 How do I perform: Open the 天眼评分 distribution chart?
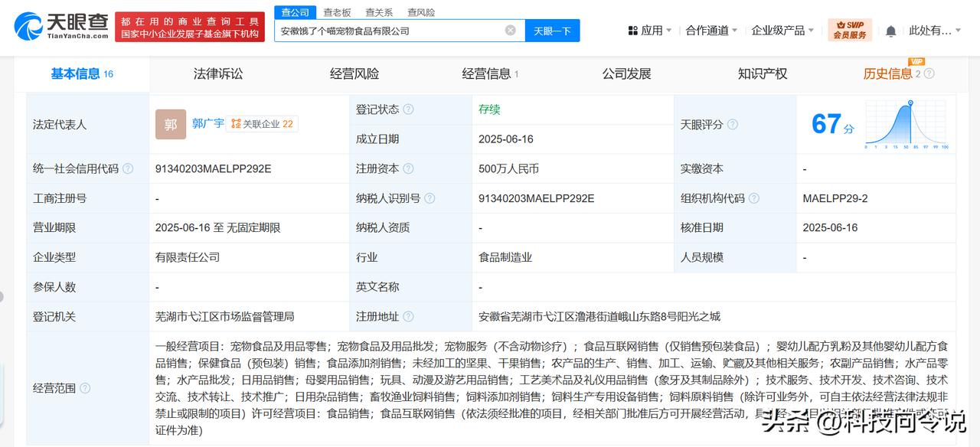click(906, 124)
